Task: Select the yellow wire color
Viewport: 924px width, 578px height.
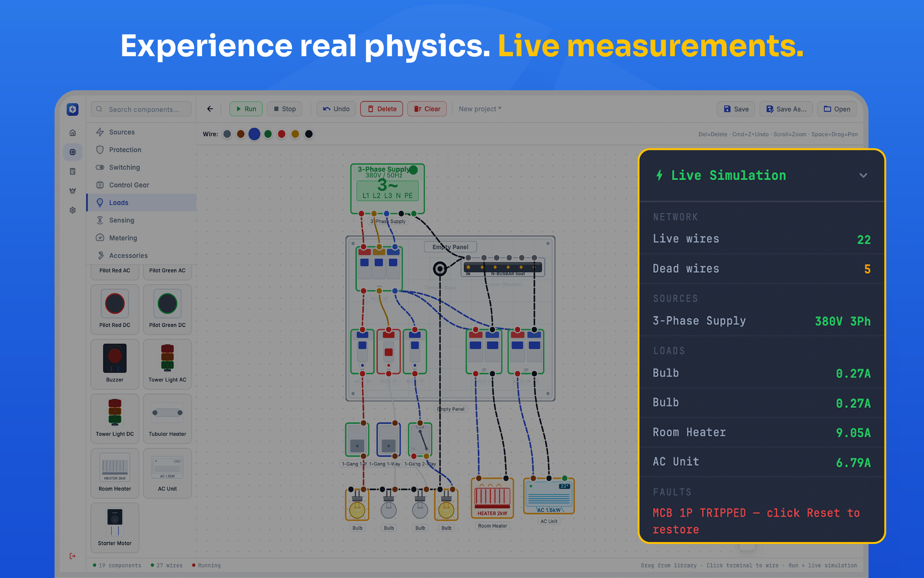Action: (295, 134)
